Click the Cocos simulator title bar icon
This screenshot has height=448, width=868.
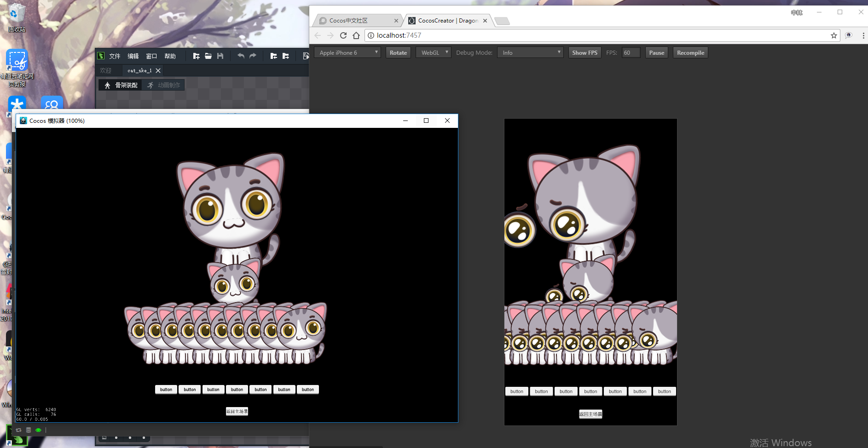[x=23, y=121]
